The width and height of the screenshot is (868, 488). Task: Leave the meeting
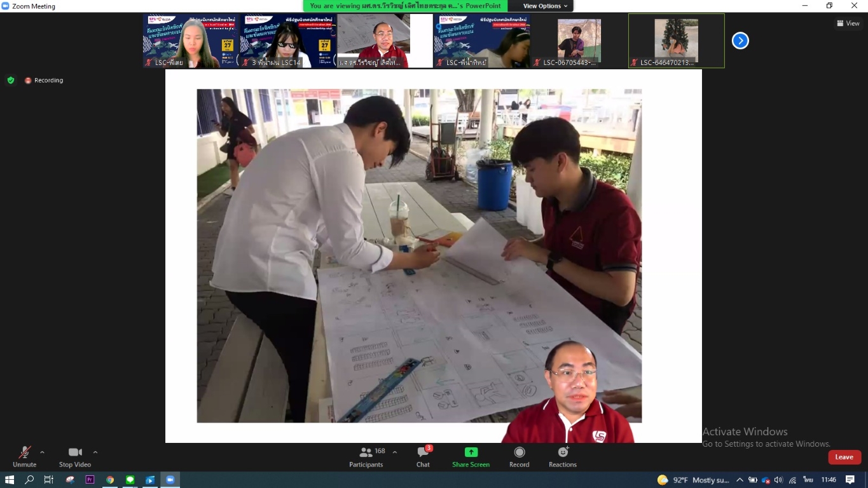pos(844,457)
